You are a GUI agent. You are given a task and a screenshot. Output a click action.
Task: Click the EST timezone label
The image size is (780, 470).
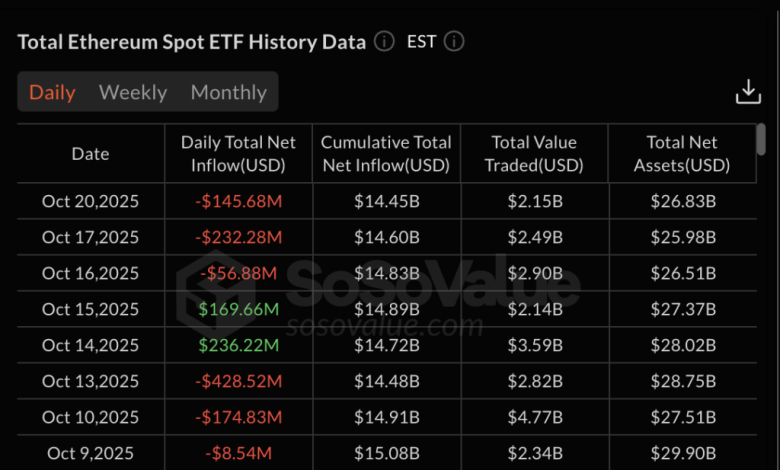tap(419, 42)
